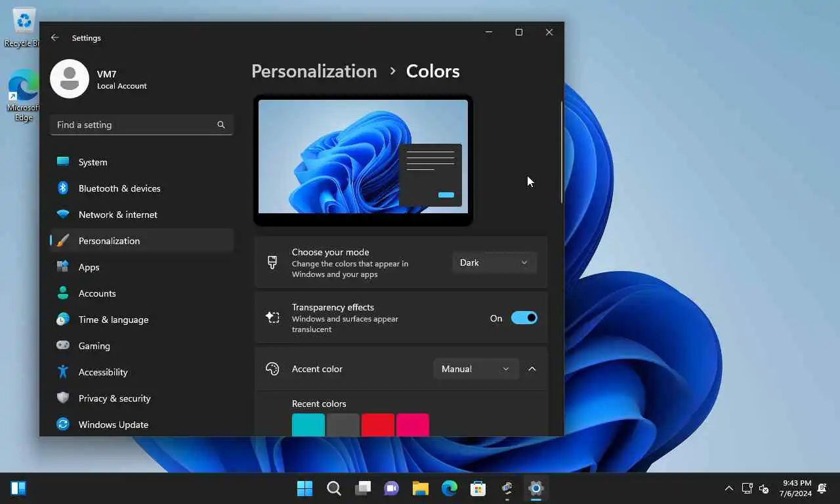Click the Accessibility figure icon

63,371
